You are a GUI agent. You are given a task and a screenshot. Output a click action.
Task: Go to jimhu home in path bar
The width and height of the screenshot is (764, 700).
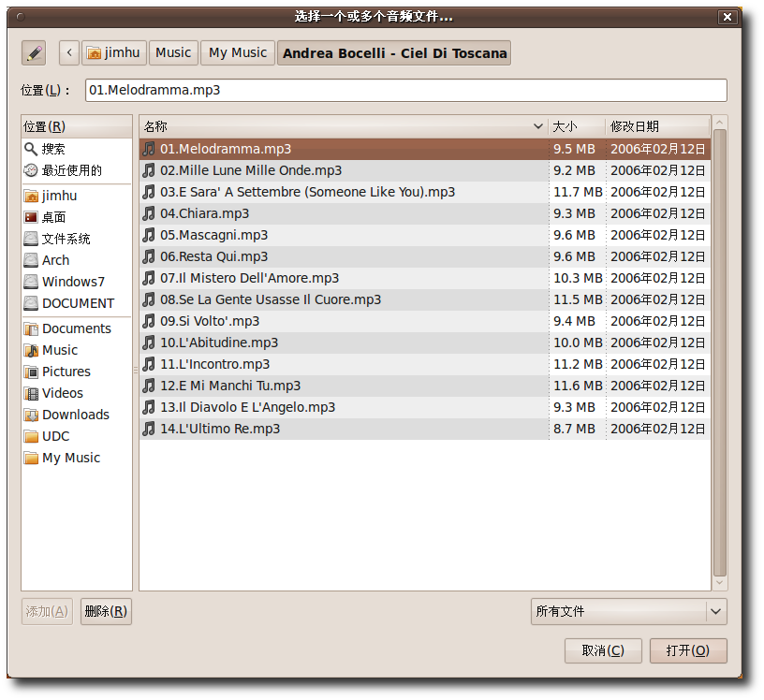pos(114,52)
